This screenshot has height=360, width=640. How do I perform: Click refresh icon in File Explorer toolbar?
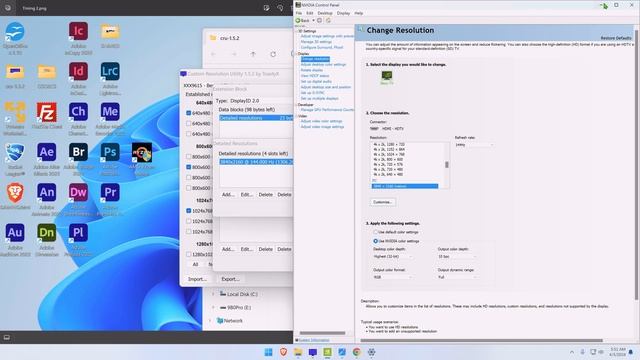click(x=273, y=54)
